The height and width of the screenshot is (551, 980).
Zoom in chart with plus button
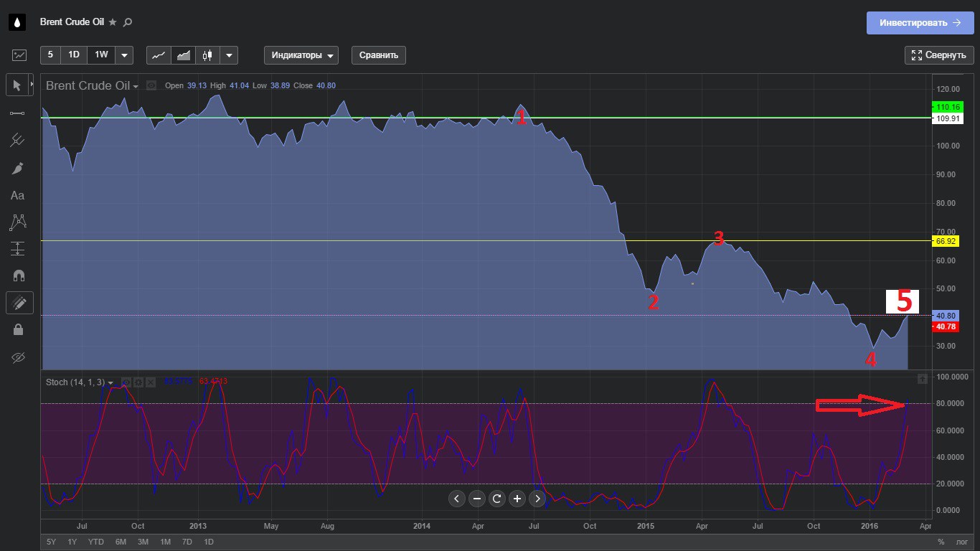517,499
